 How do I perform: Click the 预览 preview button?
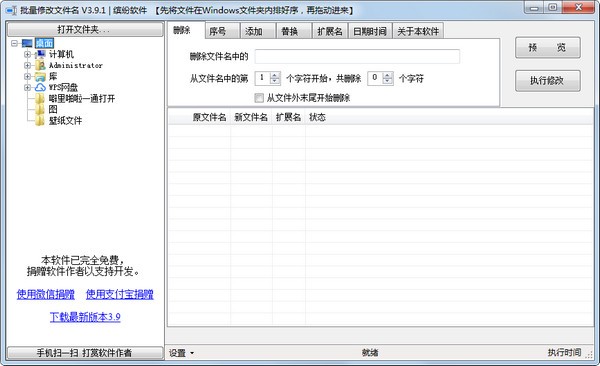pos(548,48)
